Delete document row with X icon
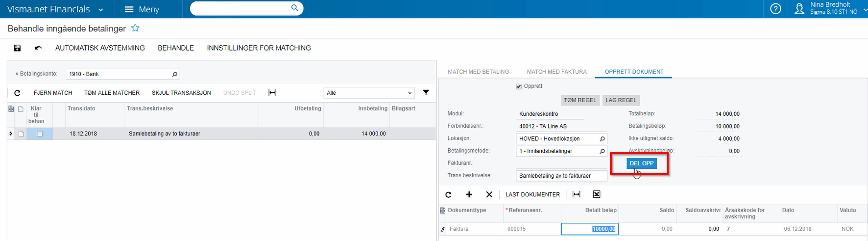Image resolution: width=868 pixels, height=241 pixels. 489,194
